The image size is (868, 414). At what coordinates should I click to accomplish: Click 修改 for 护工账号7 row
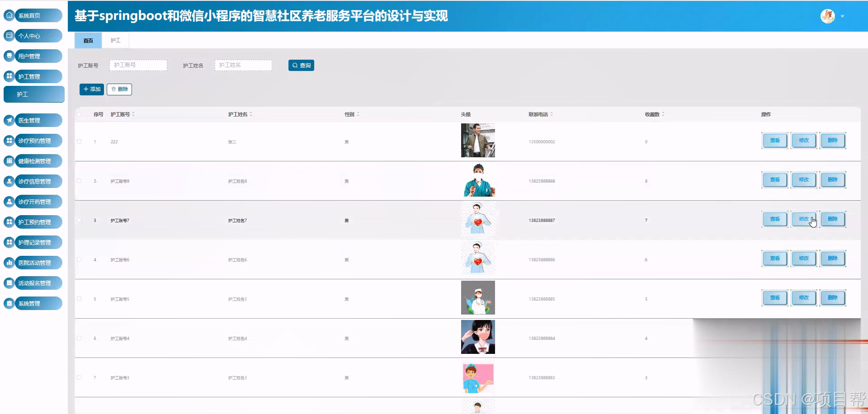804,219
